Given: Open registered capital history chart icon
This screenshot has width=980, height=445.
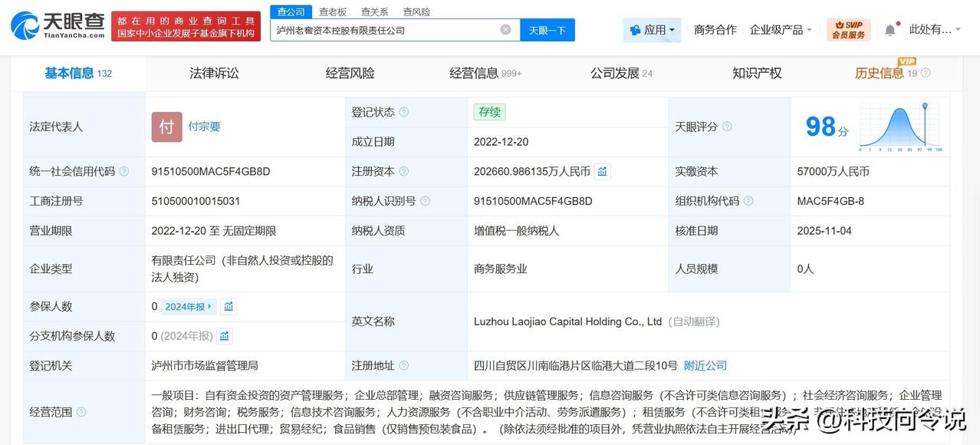Looking at the screenshot, I should [x=602, y=171].
